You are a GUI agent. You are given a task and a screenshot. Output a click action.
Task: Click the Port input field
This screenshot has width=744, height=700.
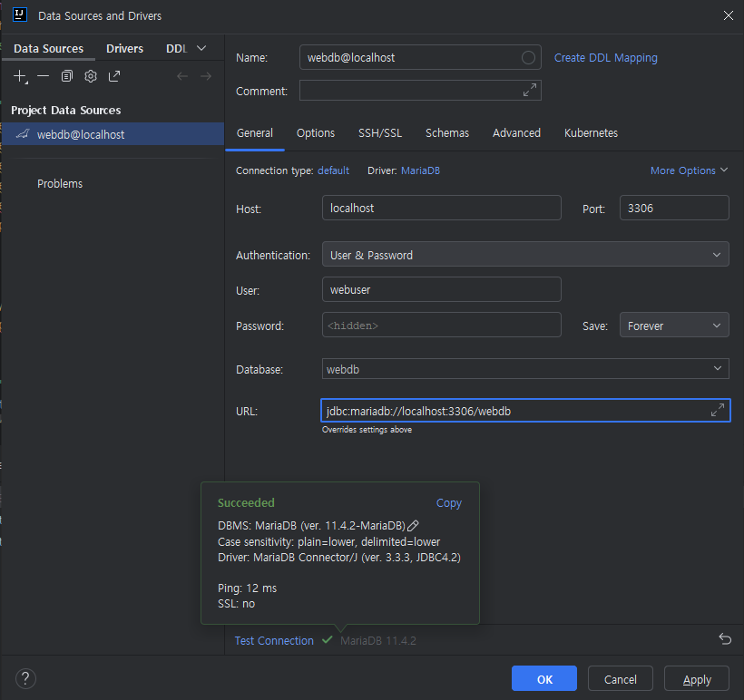[674, 208]
